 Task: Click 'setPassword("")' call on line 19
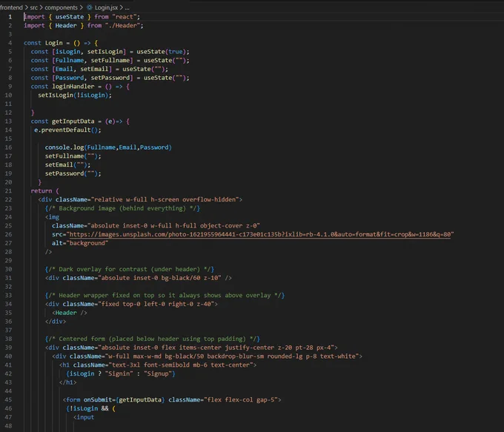[x=71, y=173]
